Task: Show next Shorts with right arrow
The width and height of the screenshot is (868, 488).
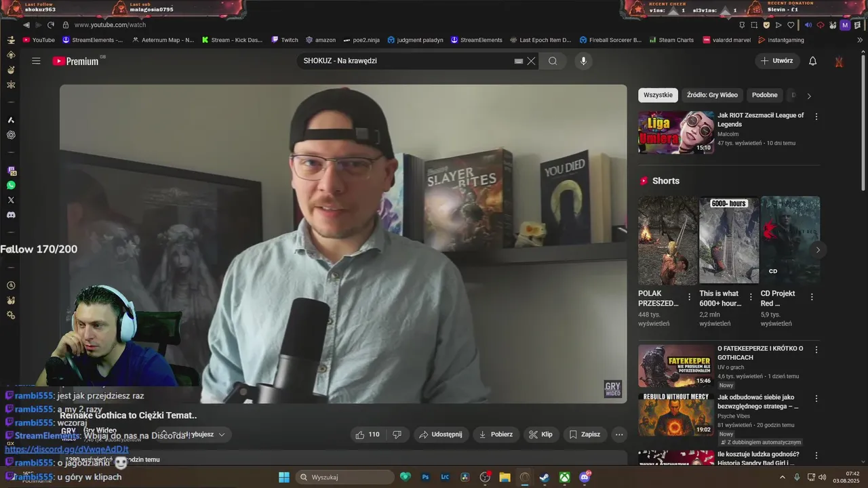Action: coord(818,250)
